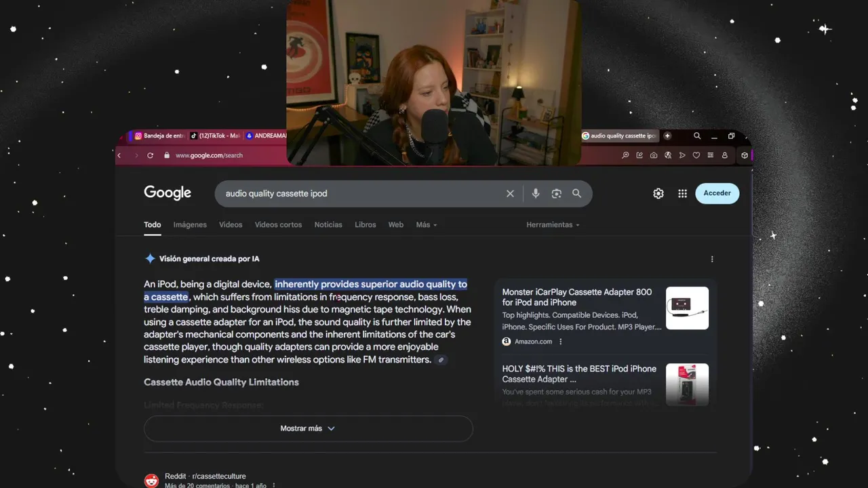Switch to the TikTok browser tab
The height and width of the screenshot is (488, 868).
(x=216, y=136)
